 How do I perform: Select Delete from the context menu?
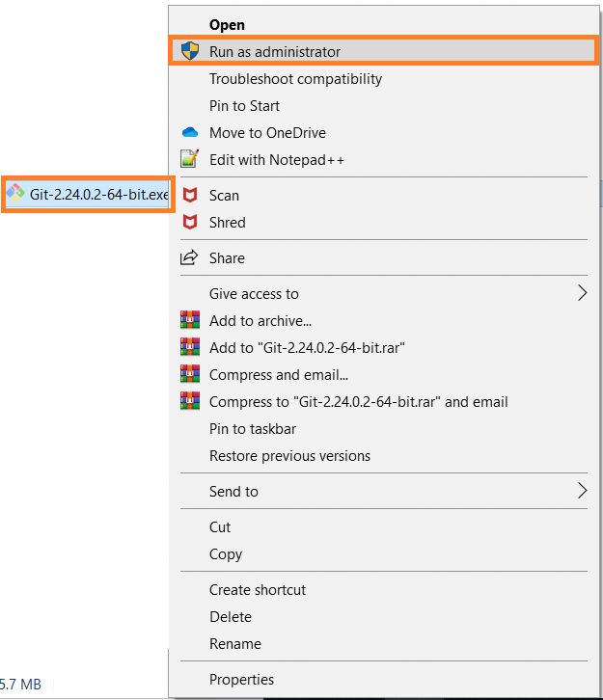tap(230, 617)
